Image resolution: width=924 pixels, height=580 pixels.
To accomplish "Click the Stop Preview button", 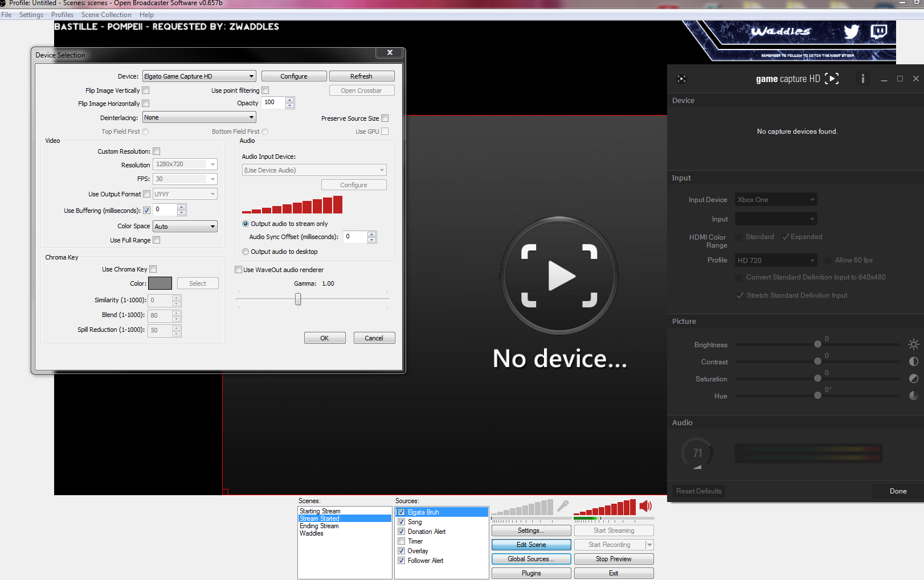I will (x=614, y=559).
